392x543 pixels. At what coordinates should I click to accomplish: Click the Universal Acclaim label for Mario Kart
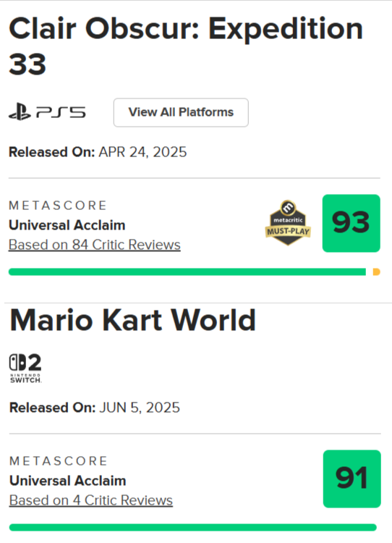(68, 481)
